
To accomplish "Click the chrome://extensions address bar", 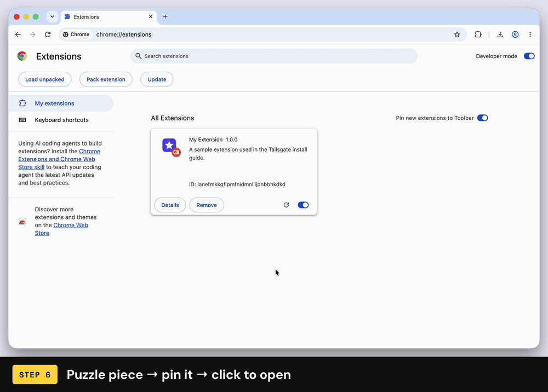I will point(263,34).
